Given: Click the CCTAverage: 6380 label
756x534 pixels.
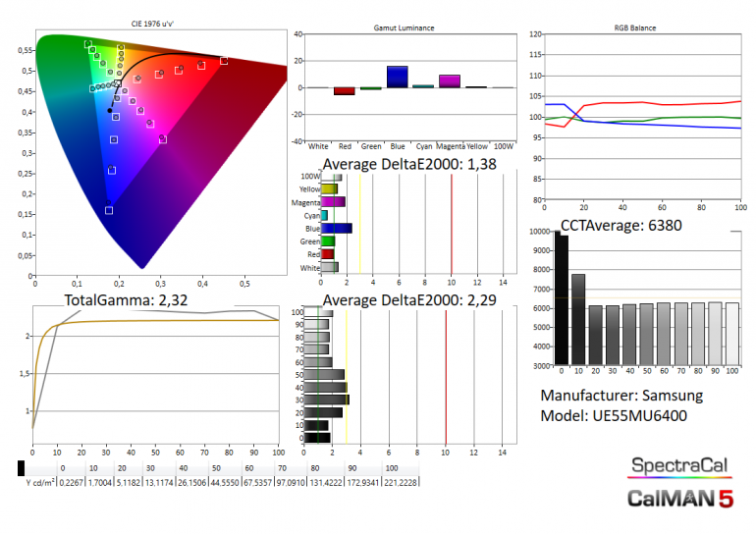Looking at the screenshot, I should (x=621, y=225).
